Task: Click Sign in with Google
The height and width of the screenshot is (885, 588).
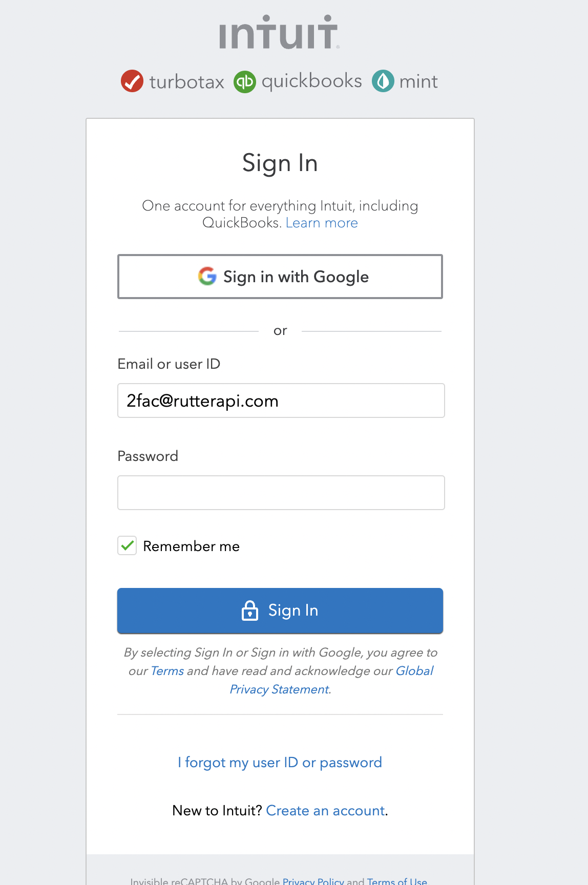Action: click(x=280, y=277)
